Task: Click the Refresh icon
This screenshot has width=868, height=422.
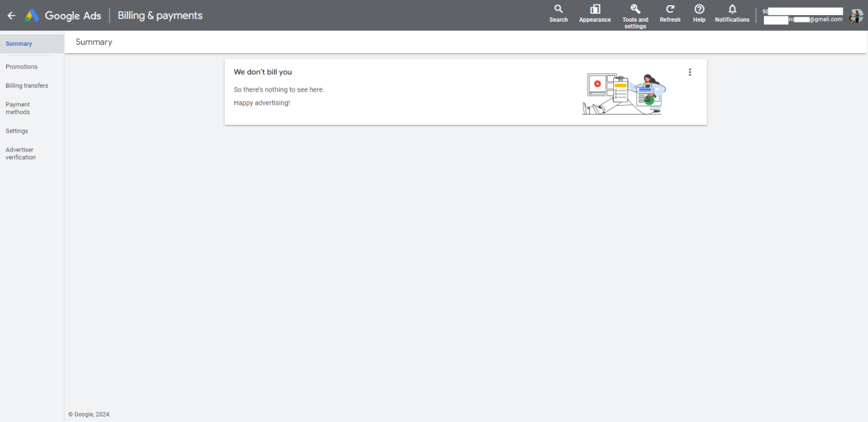Action: pos(670,13)
